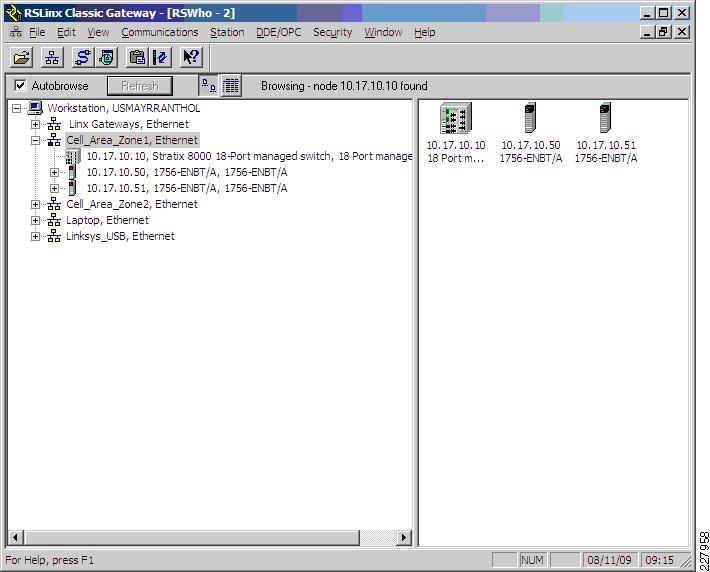Click the DDE/OPC topic configuration toolbar icon
710x572 pixels.
pyautogui.click(x=160, y=58)
